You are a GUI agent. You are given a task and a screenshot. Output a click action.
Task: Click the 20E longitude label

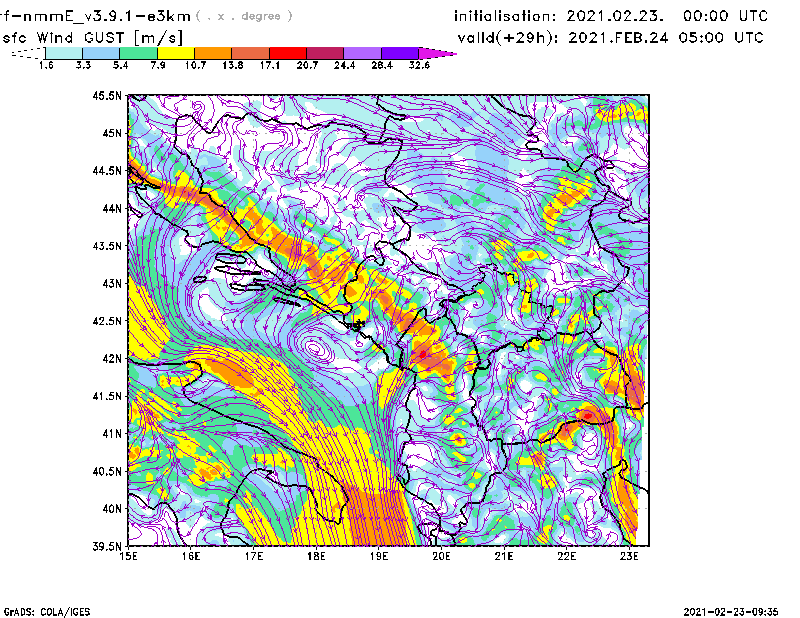click(441, 556)
